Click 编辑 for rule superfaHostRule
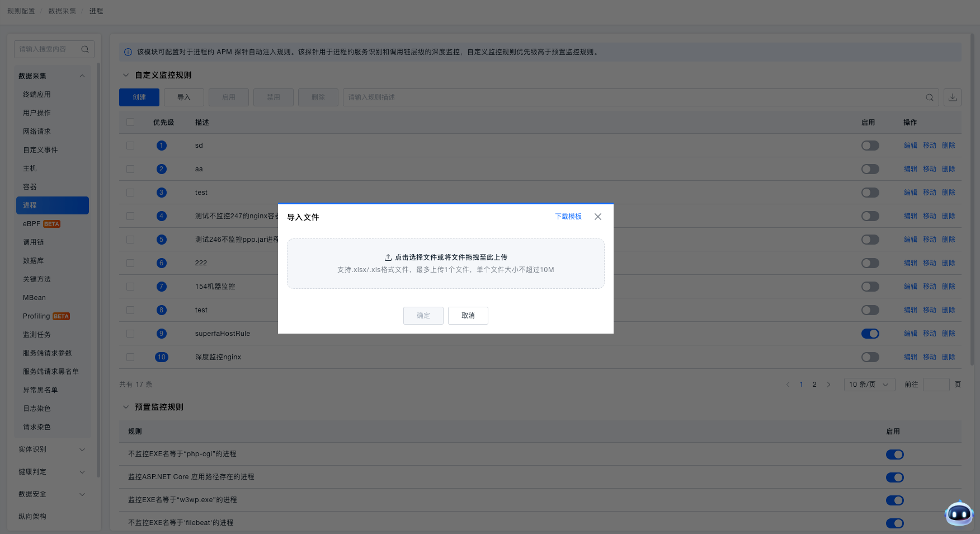 click(911, 334)
